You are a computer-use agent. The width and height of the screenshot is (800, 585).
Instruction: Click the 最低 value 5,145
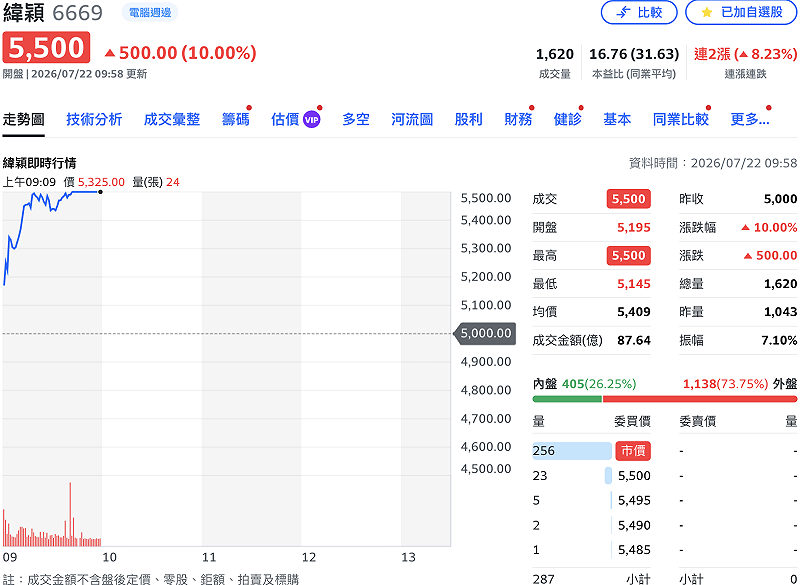(634, 284)
